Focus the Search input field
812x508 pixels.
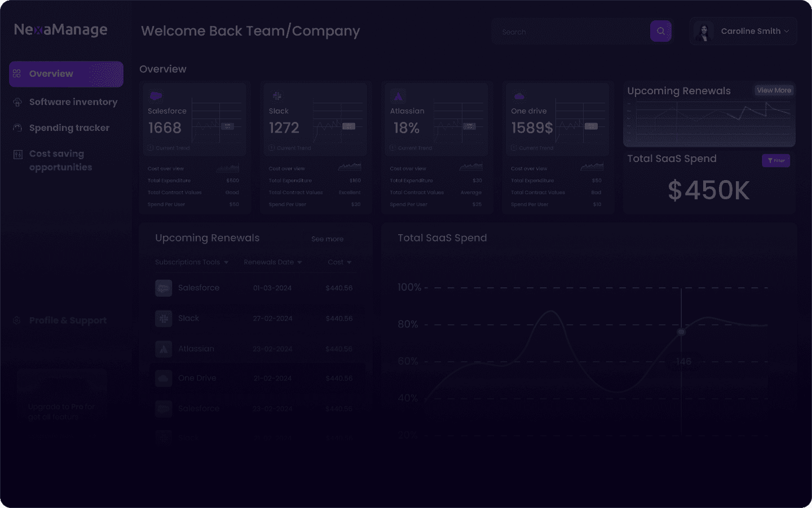point(571,32)
